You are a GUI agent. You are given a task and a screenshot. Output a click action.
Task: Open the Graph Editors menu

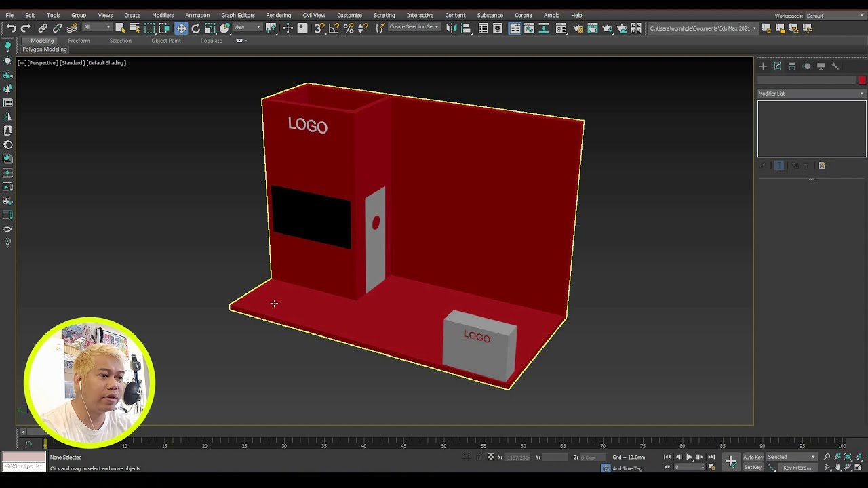click(238, 15)
